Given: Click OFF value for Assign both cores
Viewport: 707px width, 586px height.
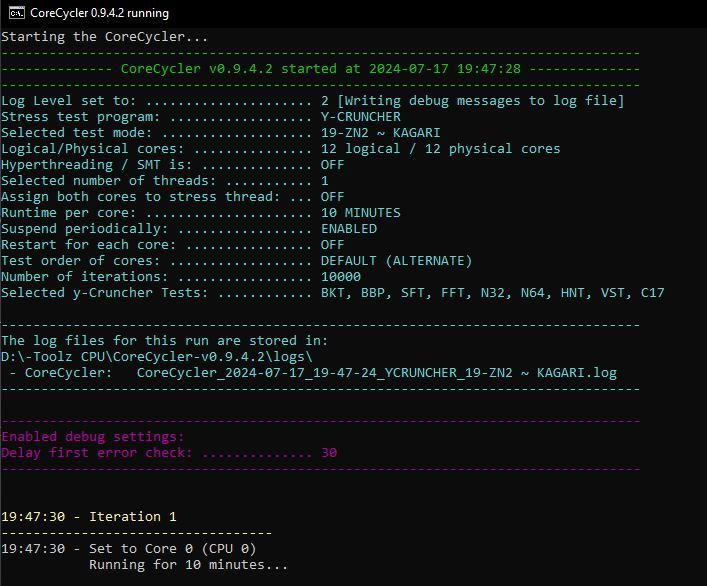Looking at the screenshot, I should (332, 197).
